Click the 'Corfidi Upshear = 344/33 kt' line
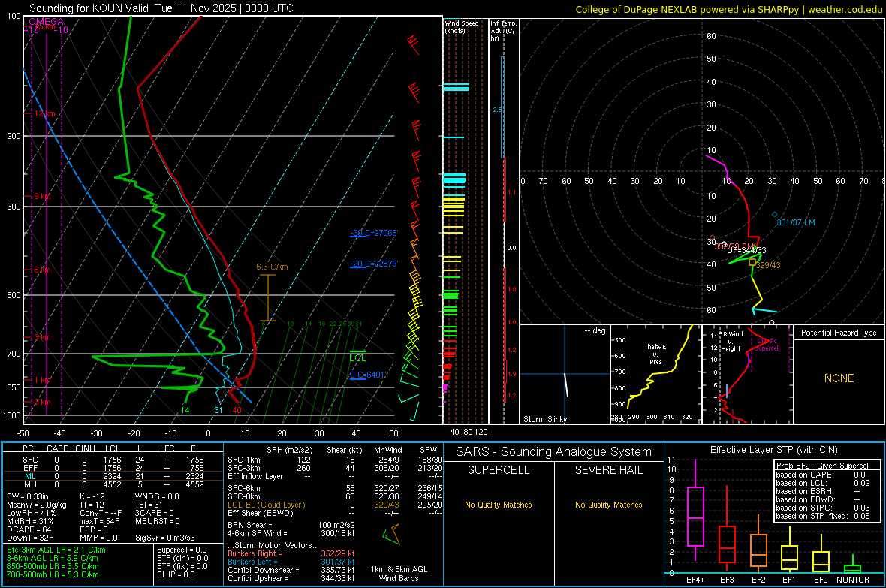 [x=291, y=578]
